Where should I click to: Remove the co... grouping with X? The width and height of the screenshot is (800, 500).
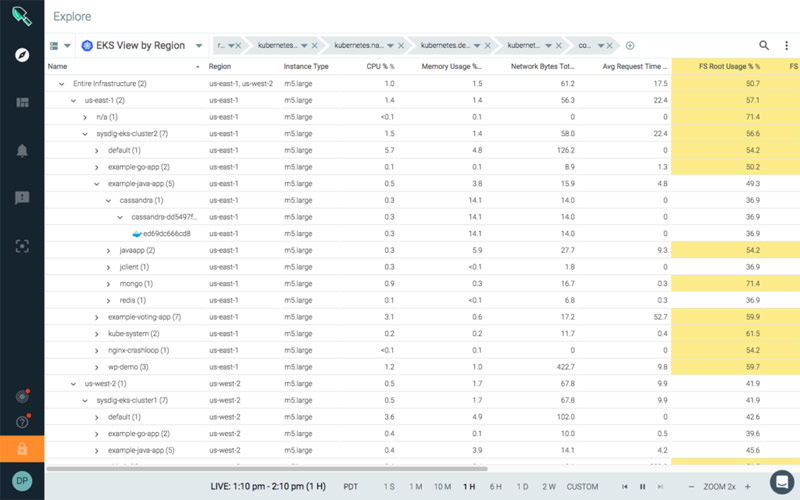pyautogui.click(x=610, y=45)
